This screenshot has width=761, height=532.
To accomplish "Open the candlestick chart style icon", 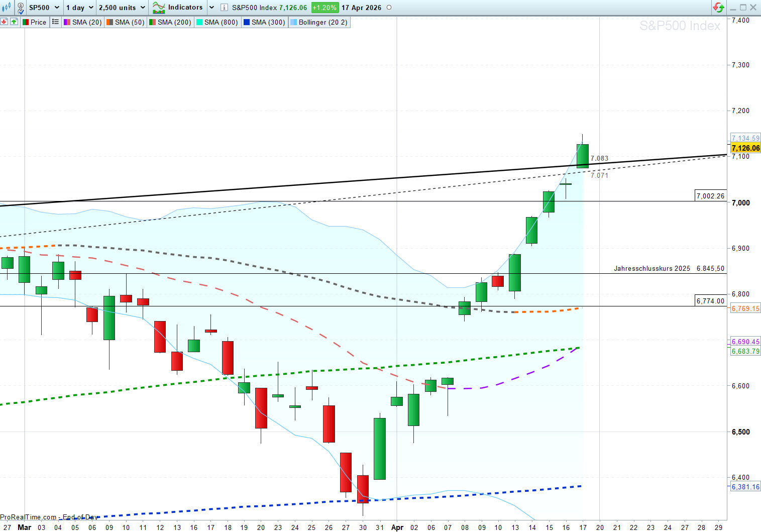I will point(7,8).
